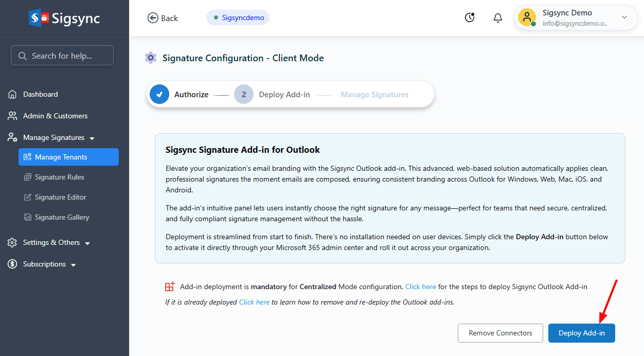Click the Sigsync logo
Viewport: 644px width, 356px height.
tap(65, 19)
